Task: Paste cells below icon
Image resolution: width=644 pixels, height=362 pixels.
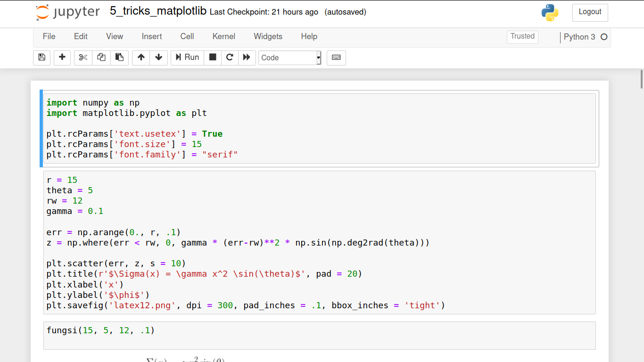Action: coord(119,58)
